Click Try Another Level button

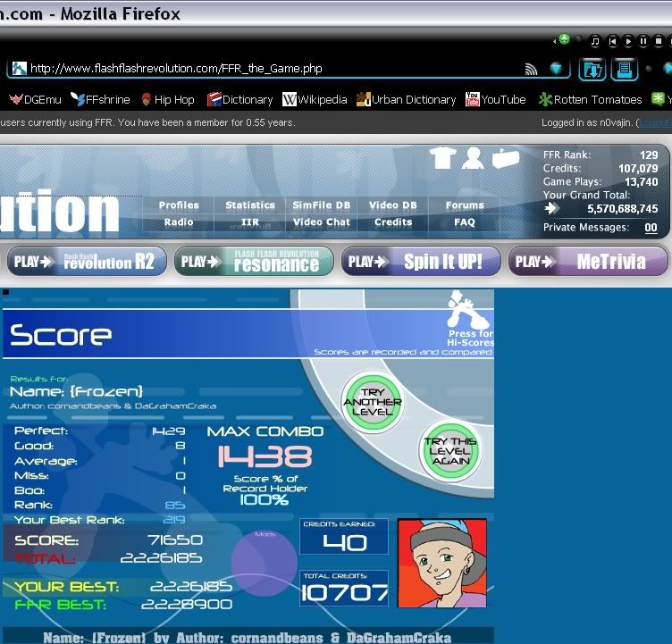coord(372,399)
